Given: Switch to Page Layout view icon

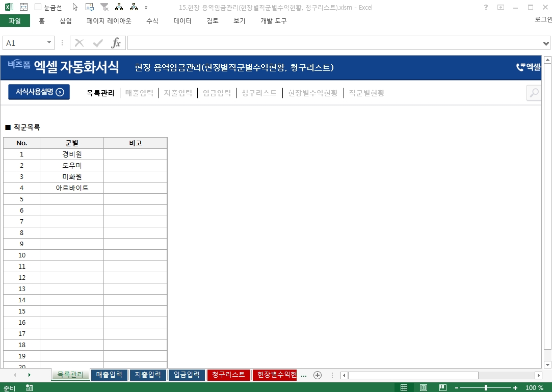Looking at the screenshot, I should pos(424,388).
